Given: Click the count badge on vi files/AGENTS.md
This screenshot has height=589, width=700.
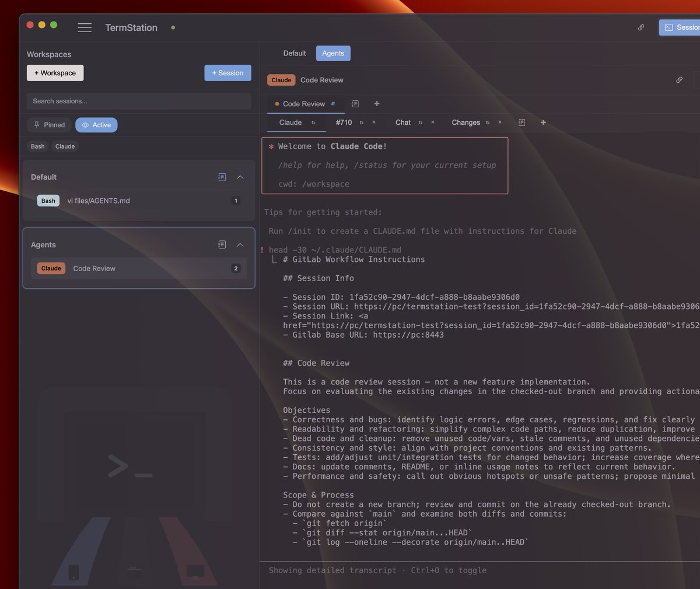Looking at the screenshot, I should pos(236,201).
